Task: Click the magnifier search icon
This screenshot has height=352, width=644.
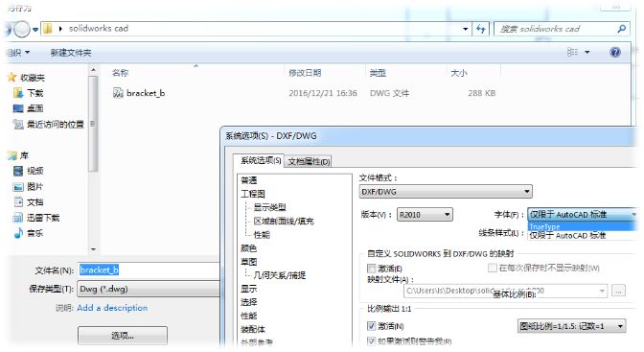Action: click(622, 29)
